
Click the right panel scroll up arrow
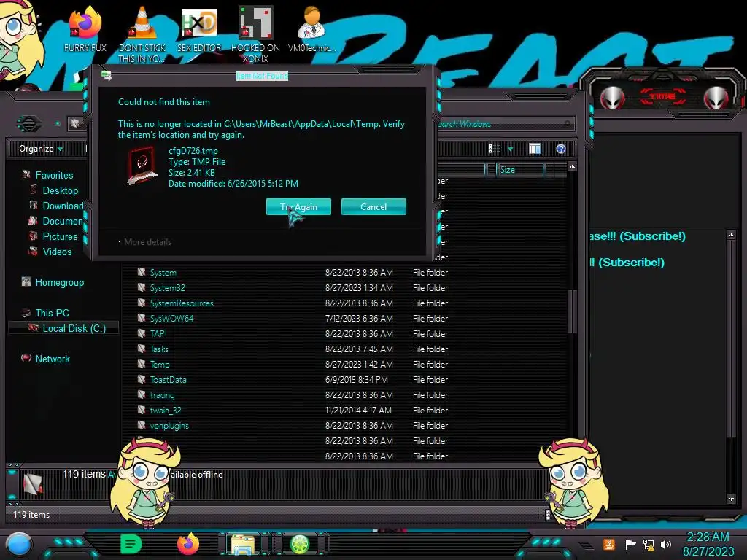(731, 235)
